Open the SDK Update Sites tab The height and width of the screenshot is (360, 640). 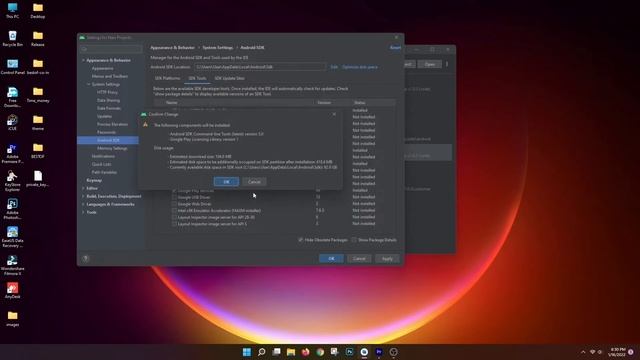[229, 78]
